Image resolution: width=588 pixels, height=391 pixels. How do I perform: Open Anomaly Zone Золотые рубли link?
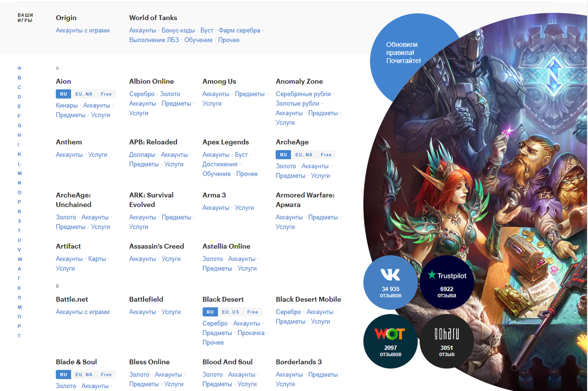point(297,104)
